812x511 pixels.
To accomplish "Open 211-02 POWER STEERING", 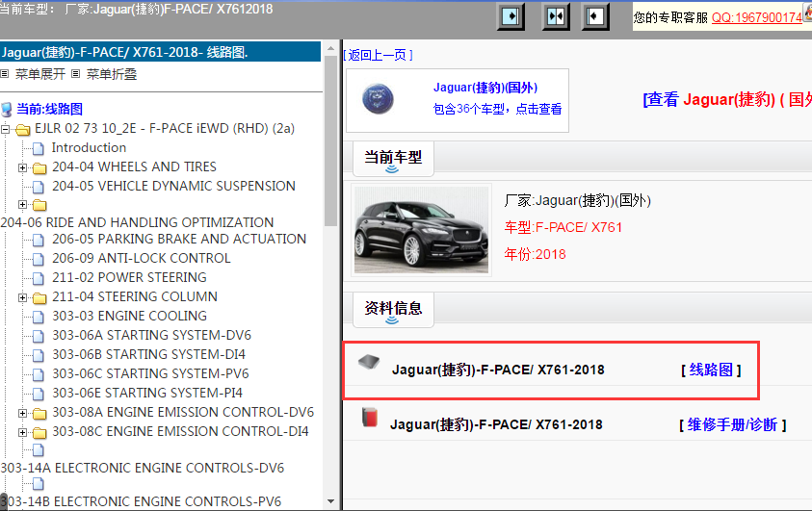I will click(129, 278).
